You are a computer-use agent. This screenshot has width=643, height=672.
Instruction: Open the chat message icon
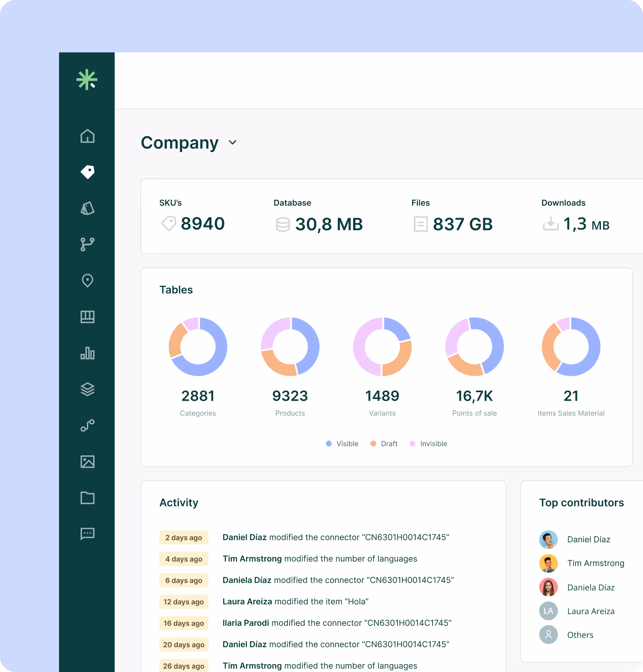pos(88,534)
